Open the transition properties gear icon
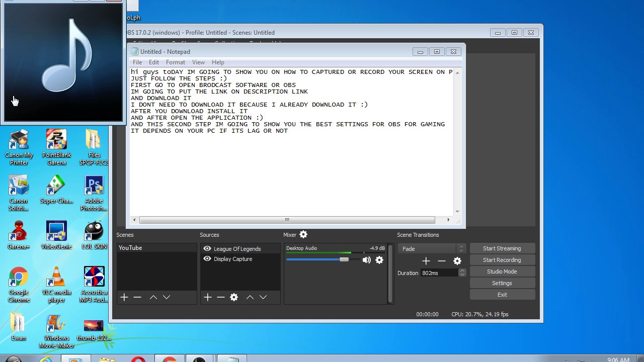The height and width of the screenshot is (362, 644). pos(457,261)
